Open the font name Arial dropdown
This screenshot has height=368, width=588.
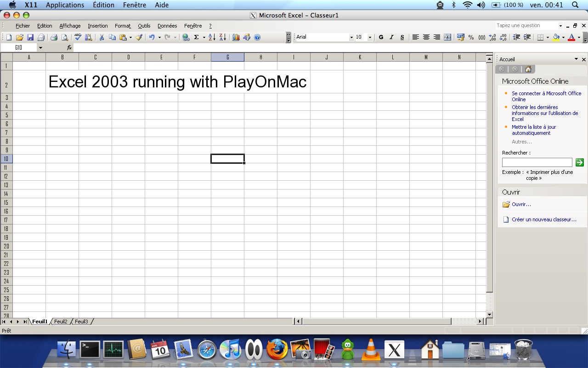[x=351, y=37]
